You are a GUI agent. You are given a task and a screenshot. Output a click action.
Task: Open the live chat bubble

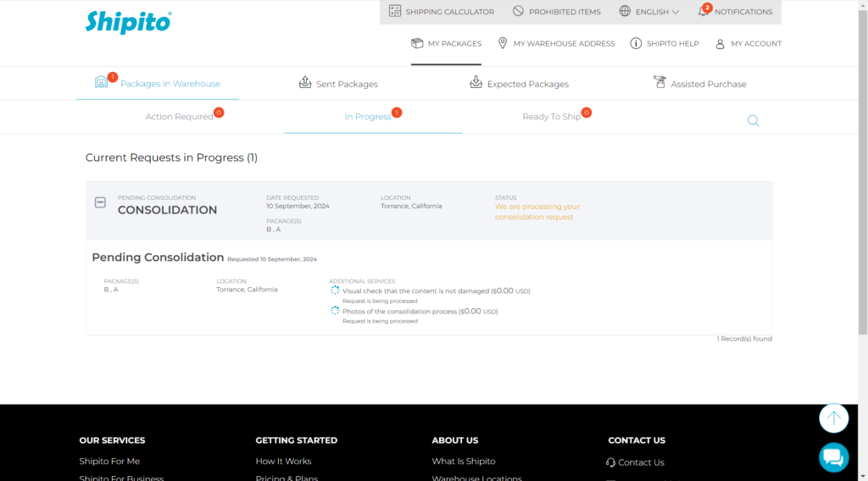pos(834,458)
